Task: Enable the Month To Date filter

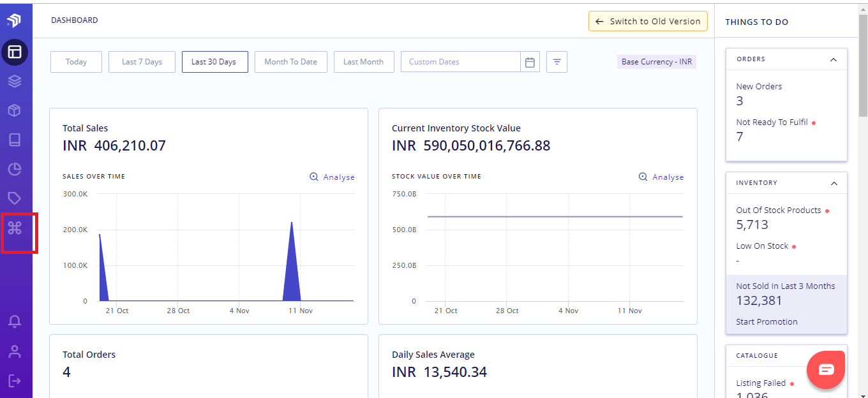Action: [x=290, y=61]
